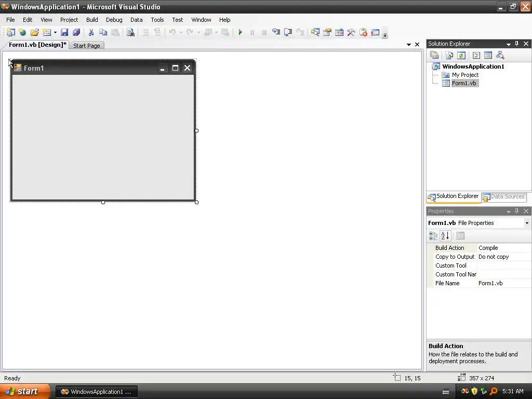Viewport: 532px width, 399px height.
Task: Open the Test menu
Action: 178,20
